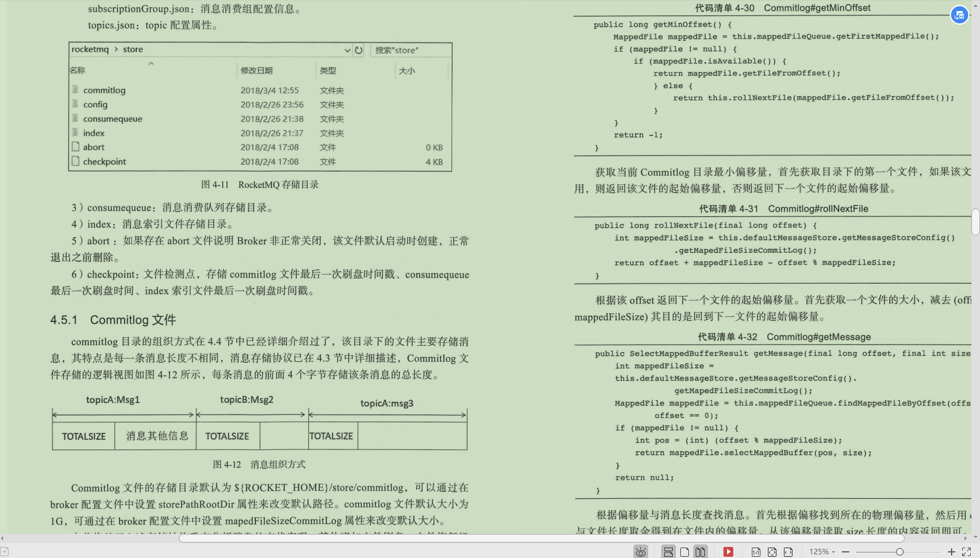Set zoom to actual size 1:1
980x558 pixels.
point(756,552)
